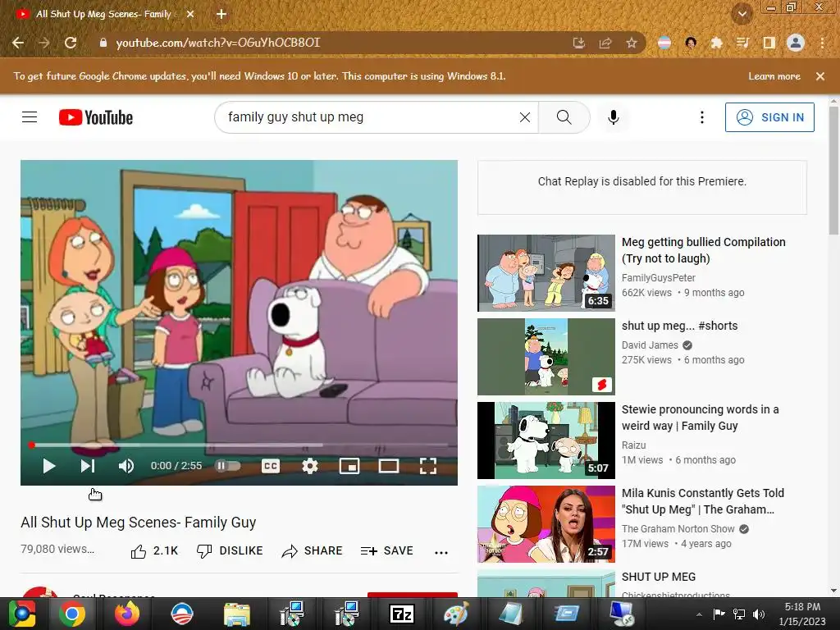
Task: Click Learn more about Chrome updates
Action: (x=774, y=76)
